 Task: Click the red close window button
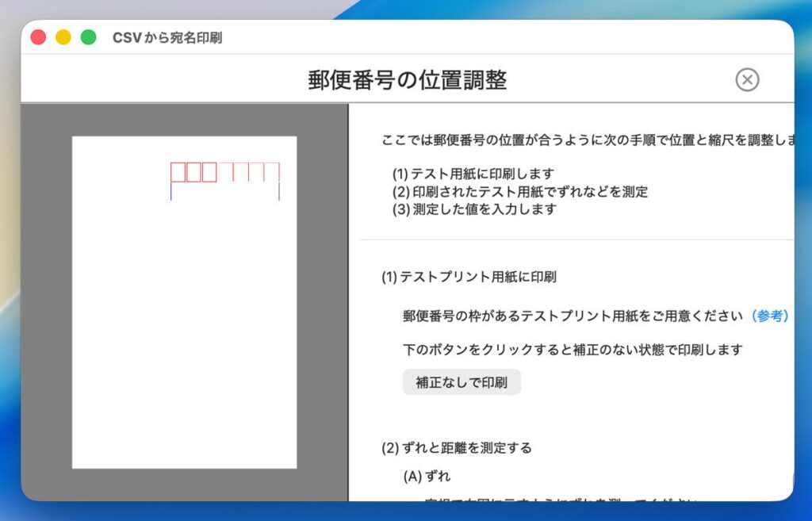[x=38, y=37]
